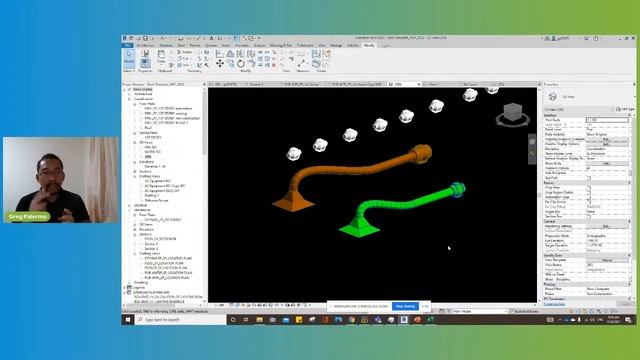Toggle the Crop View checkbox
Screen dimensions: 640x360
(x=589, y=188)
